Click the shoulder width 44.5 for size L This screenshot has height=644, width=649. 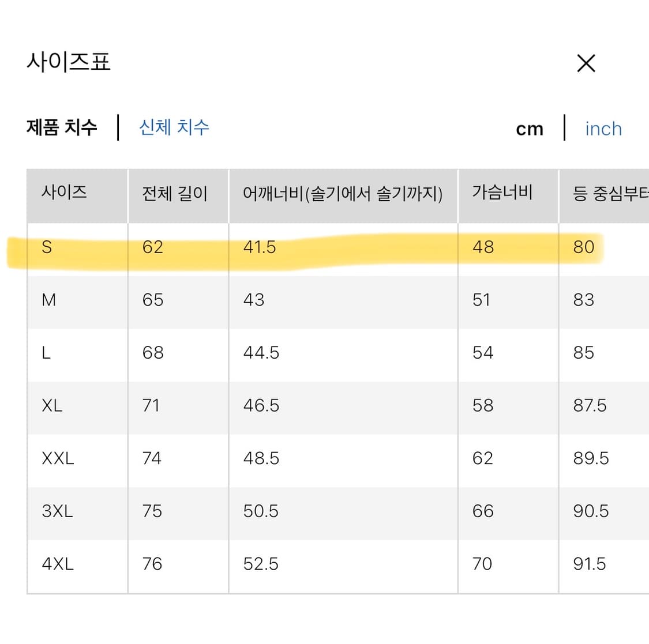262,352
